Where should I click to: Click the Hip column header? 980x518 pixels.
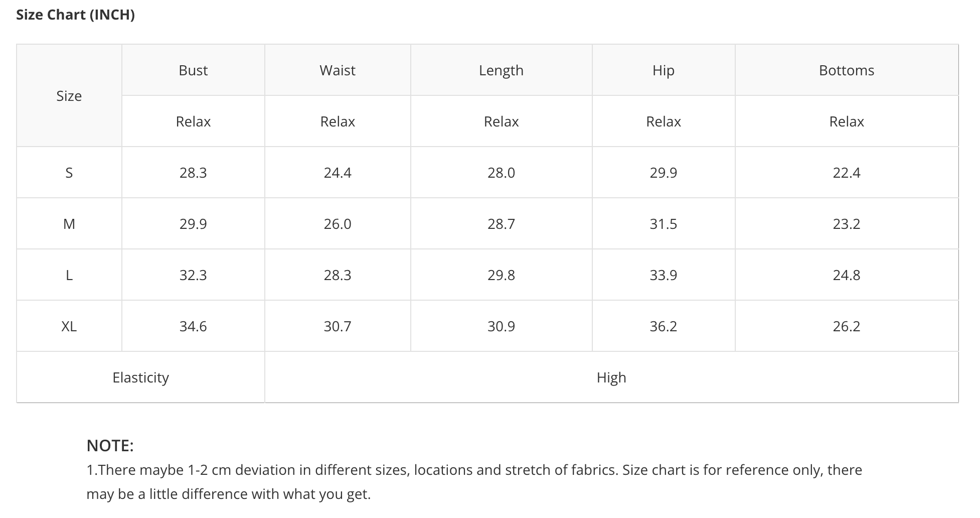(x=663, y=70)
